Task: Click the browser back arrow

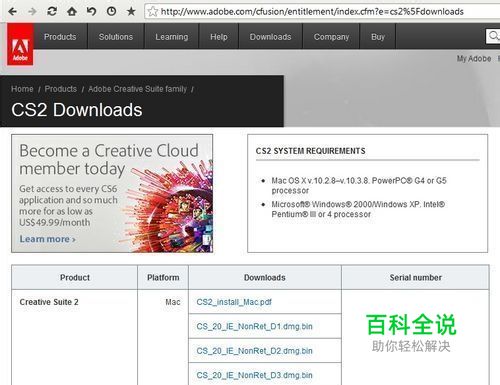Action: tap(13, 12)
